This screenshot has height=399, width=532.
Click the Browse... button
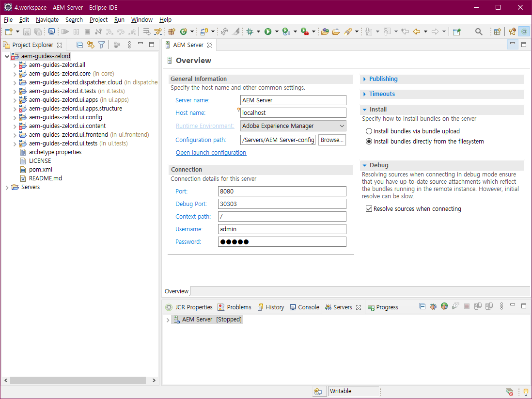332,140
